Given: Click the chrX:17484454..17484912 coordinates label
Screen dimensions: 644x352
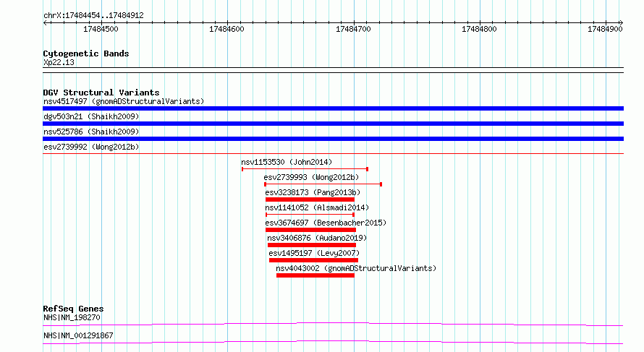Looking at the screenshot, I should pyautogui.click(x=93, y=16).
